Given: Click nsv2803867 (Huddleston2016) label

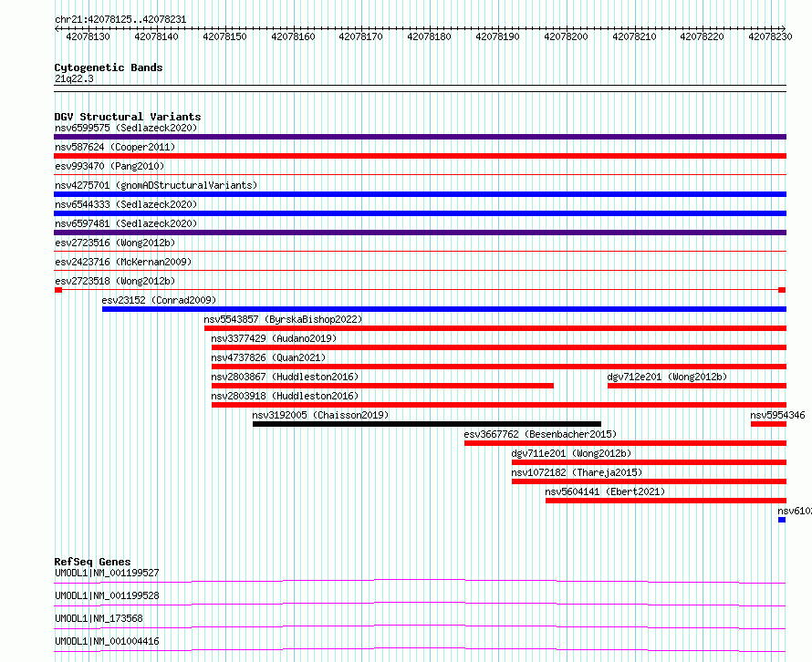Looking at the screenshot, I should pyautogui.click(x=285, y=377).
